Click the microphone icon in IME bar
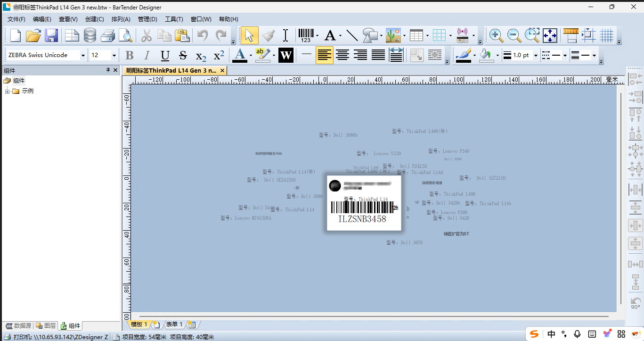Image resolution: width=644 pixels, height=341 pixels. click(x=577, y=334)
